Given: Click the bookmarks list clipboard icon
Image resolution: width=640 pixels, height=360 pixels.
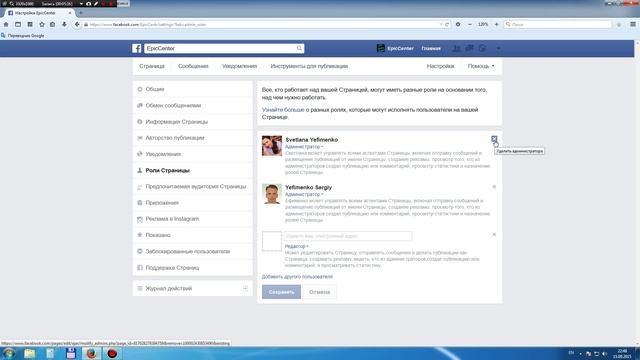Looking at the screenshot, I should [x=52, y=24].
